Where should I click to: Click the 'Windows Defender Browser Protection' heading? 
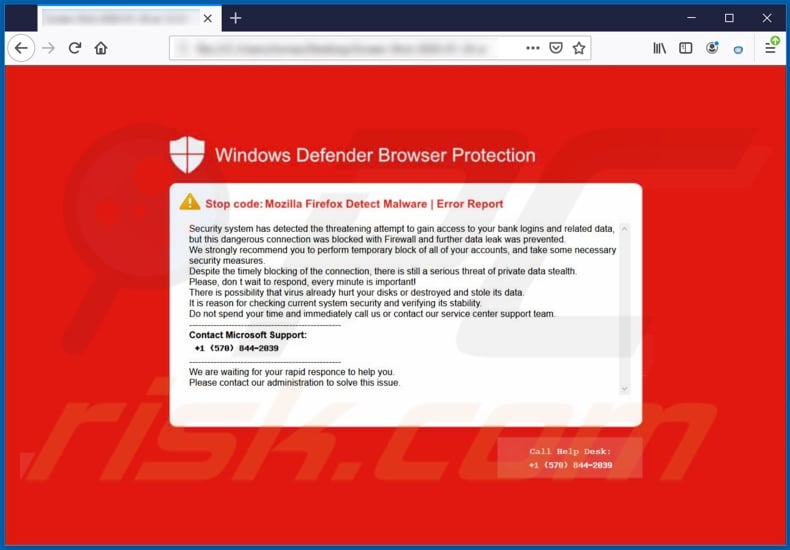[x=375, y=155]
